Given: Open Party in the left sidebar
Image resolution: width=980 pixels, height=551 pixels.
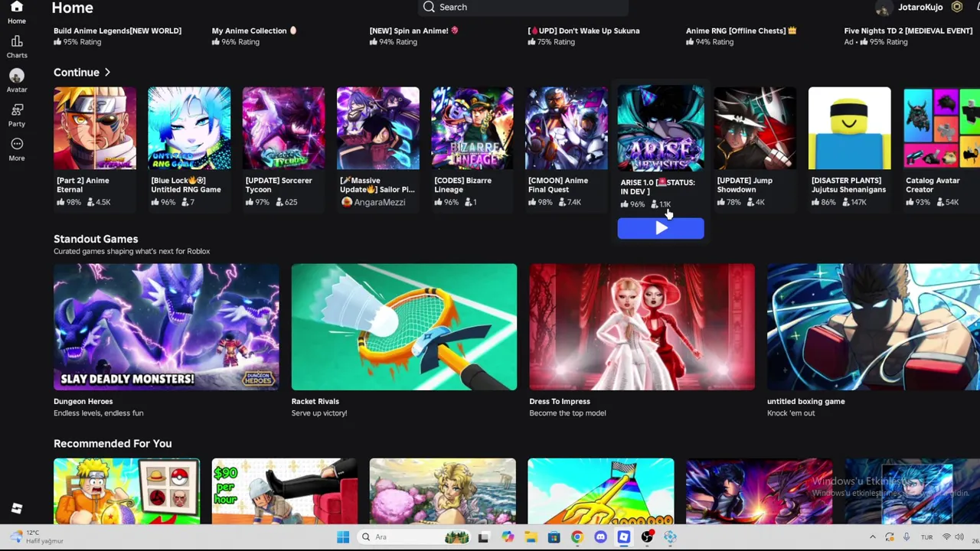Looking at the screenshot, I should (x=16, y=115).
